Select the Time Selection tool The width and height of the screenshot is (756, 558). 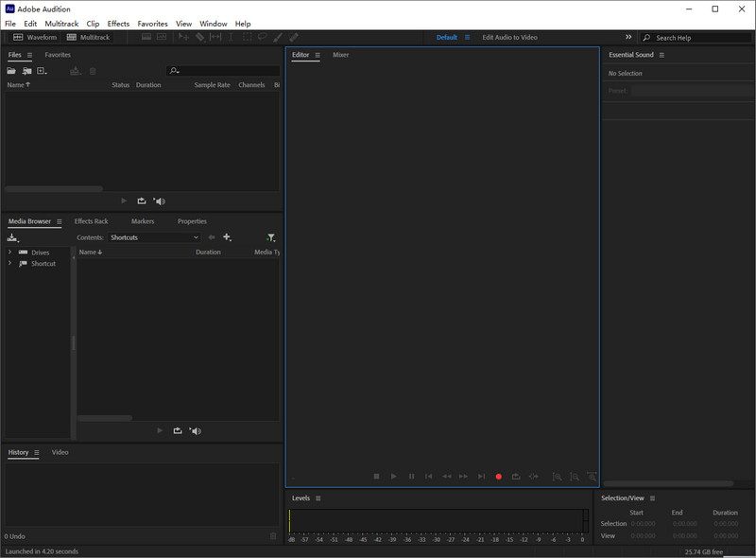pyautogui.click(x=232, y=37)
